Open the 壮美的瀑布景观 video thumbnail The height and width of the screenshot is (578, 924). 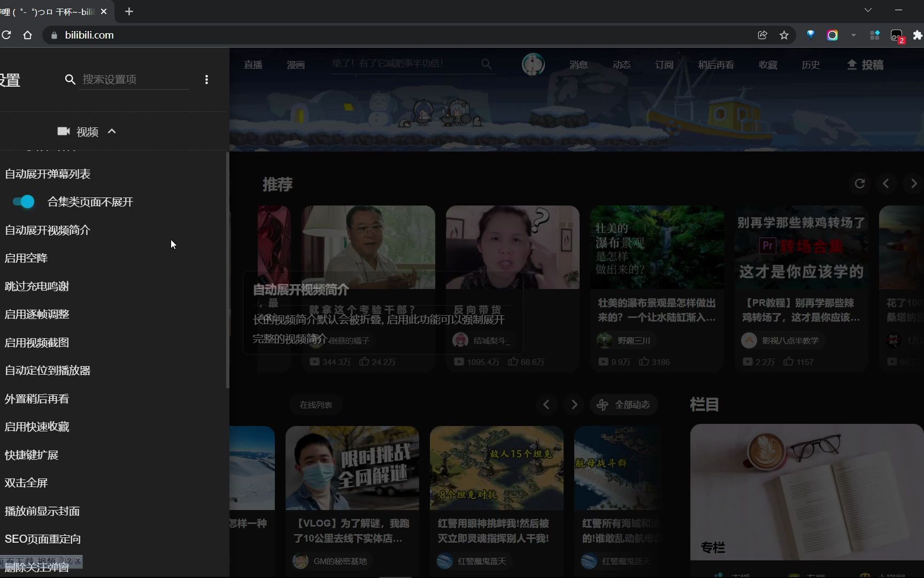coord(657,247)
